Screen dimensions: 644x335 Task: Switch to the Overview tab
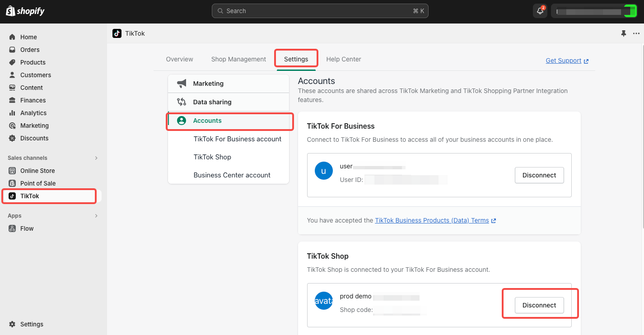[x=179, y=59]
